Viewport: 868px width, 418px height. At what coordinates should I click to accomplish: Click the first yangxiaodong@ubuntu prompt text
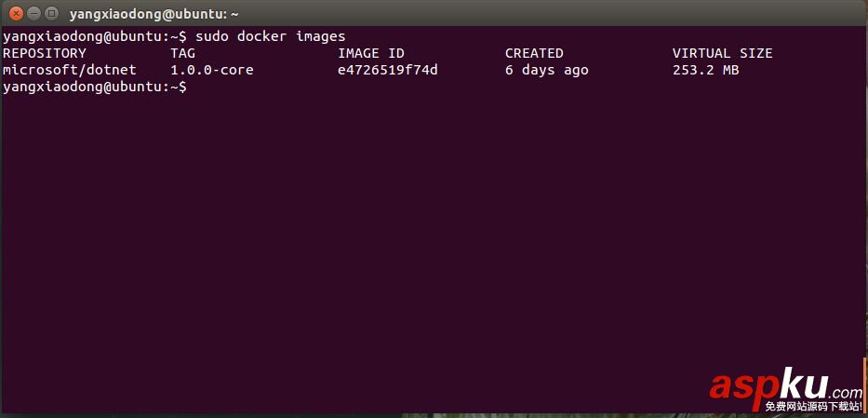point(93,36)
